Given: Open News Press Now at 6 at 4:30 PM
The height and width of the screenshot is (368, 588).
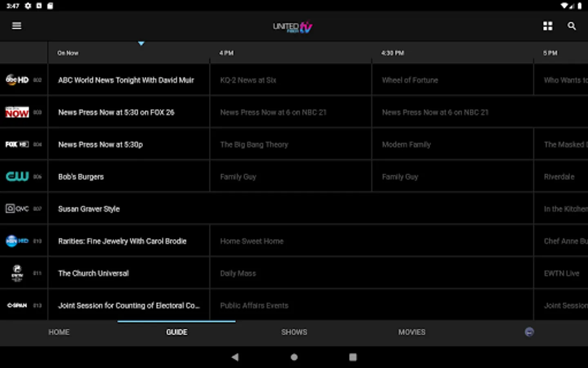Looking at the screenshot, I should click(x=480, y=112).
